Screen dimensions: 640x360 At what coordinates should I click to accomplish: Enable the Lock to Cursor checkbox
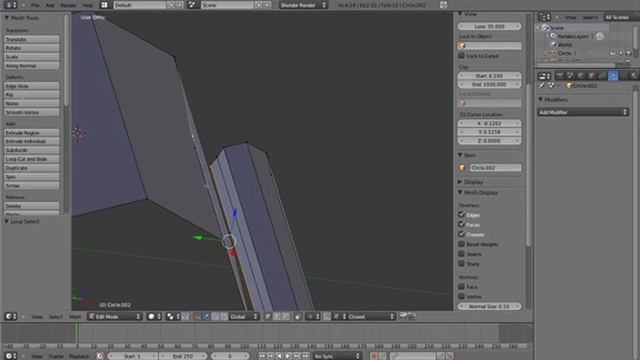pyautogui.click(x=462, y=56)
